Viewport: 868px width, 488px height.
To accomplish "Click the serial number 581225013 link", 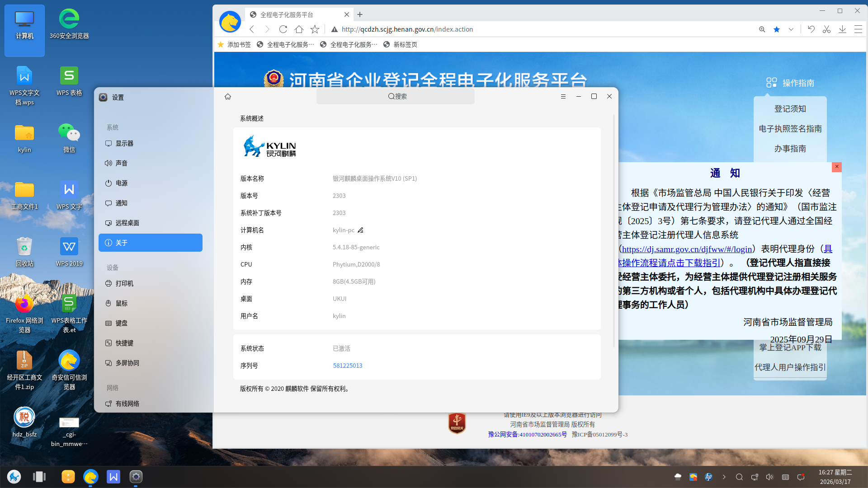I will click(x=347, y=366).
